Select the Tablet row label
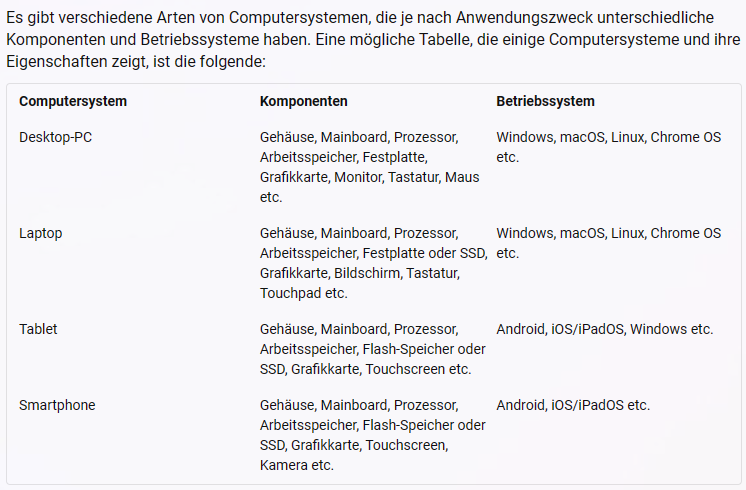The height and width of the screenshot is (490, 746). (x=39, y=329)
